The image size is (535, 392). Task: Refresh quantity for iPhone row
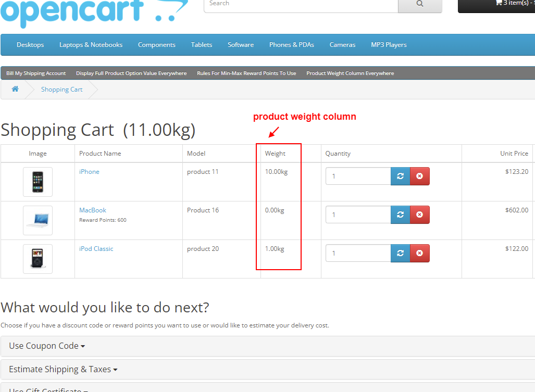click(400, 176)
